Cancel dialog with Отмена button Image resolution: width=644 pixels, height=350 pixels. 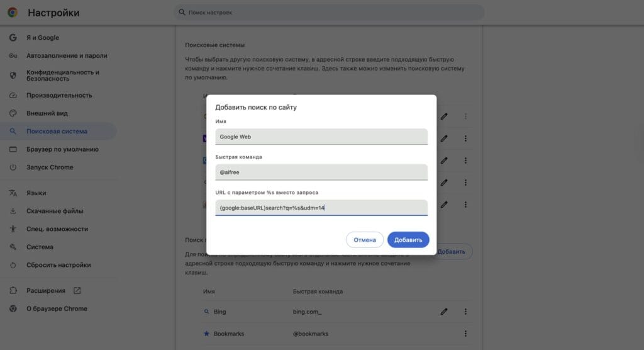click(x=364, y=240)
